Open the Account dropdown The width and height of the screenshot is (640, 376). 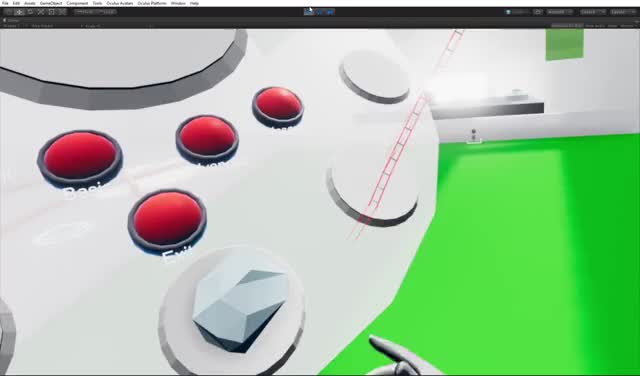(x=560, y=12)
